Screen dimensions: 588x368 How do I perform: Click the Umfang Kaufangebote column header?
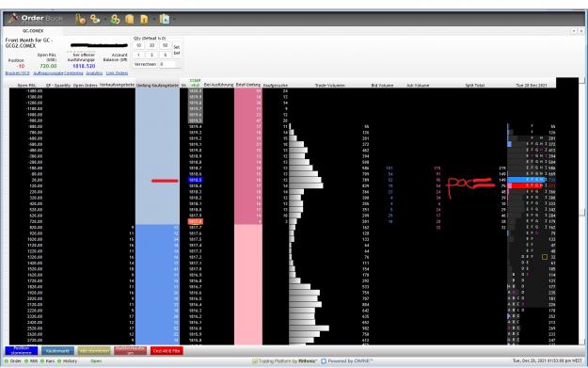[157, 86]
